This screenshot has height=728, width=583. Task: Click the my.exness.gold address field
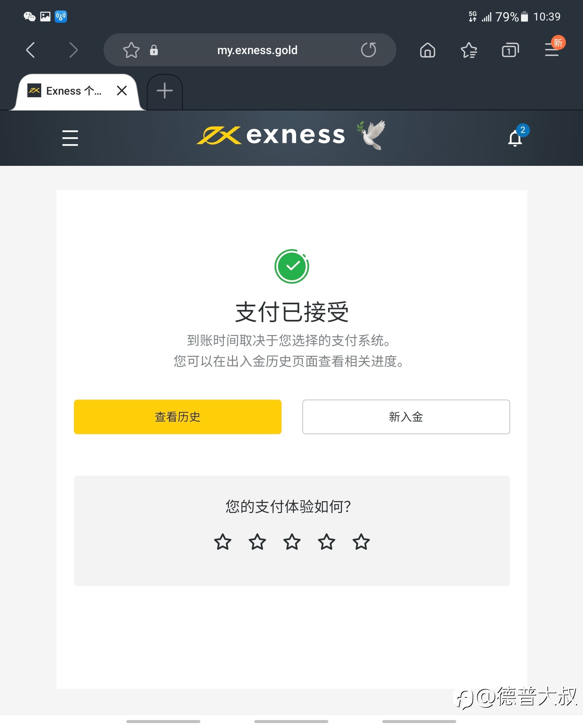(x=257, y=50)
